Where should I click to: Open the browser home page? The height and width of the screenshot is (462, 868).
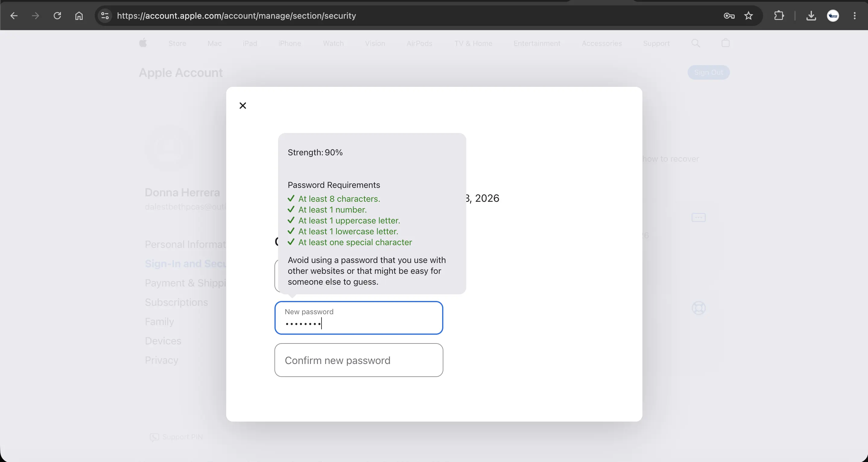click(79, 15)
